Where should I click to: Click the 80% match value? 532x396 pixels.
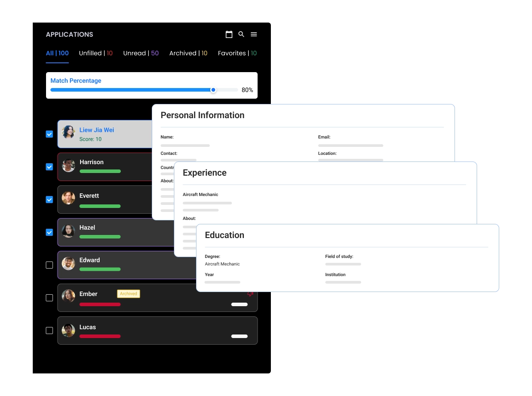point(247,90)
